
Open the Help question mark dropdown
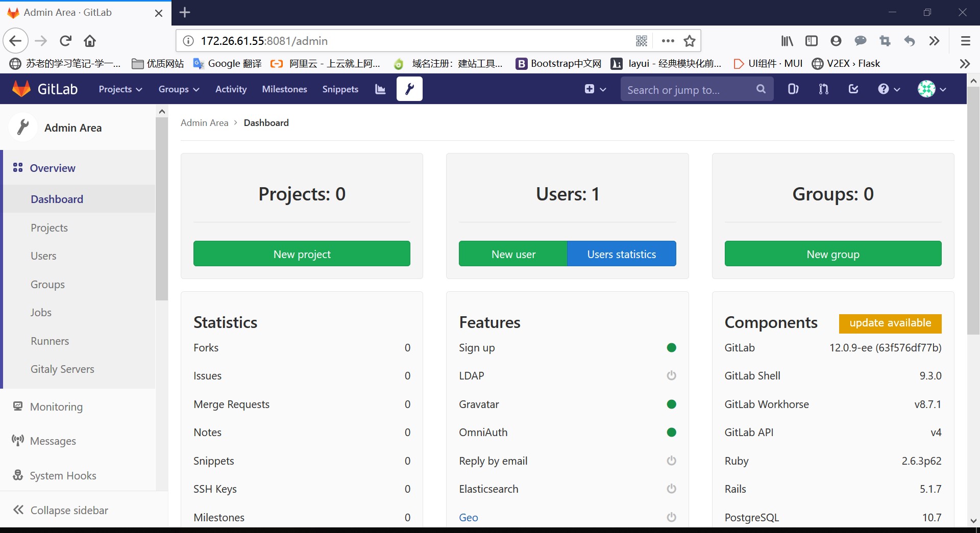[889, 89]
